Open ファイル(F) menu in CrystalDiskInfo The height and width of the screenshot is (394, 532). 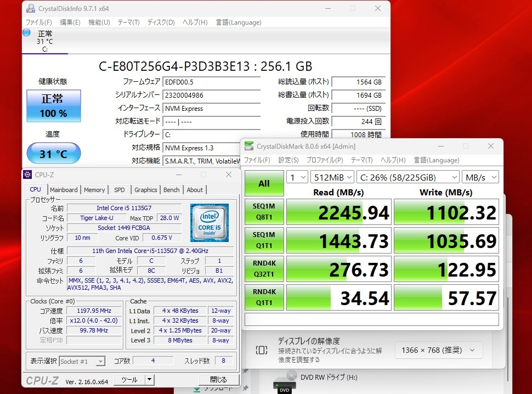click(39, 22)
